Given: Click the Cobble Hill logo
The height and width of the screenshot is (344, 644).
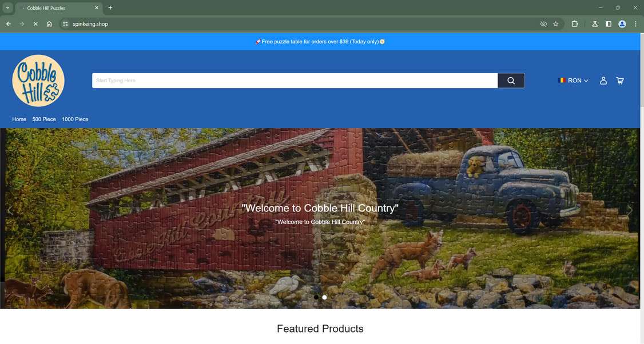Looking at the screenshot, I should point(38,81).
